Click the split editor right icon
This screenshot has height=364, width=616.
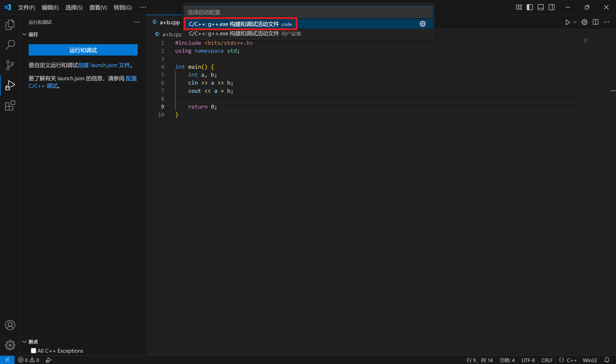(x=595, y=22)
